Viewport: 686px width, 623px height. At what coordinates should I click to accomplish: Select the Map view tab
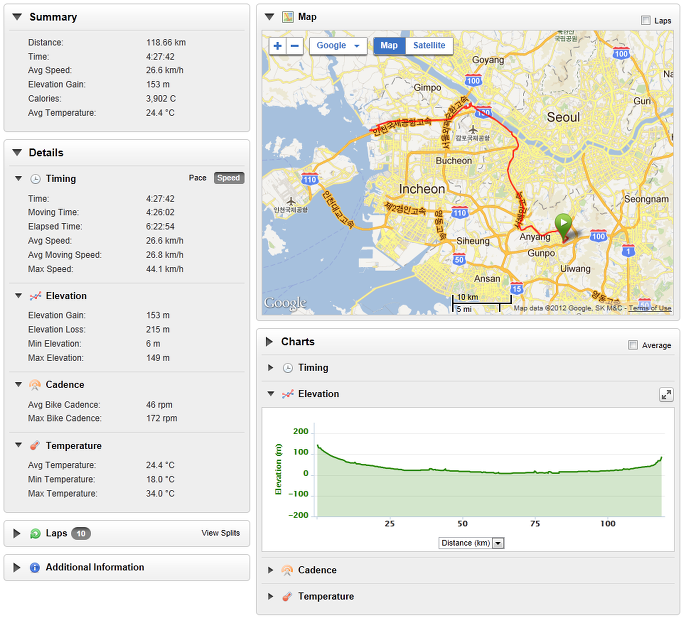pos(389,46)
